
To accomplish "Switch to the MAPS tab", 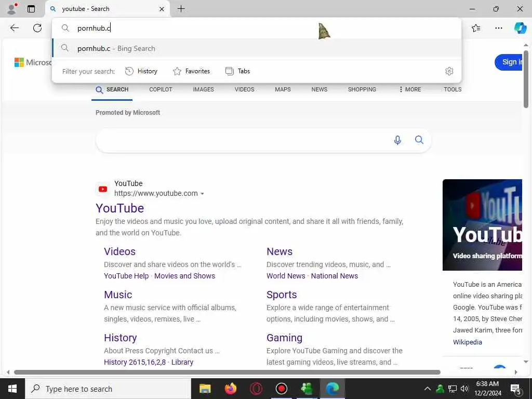I will click(283, 89).
